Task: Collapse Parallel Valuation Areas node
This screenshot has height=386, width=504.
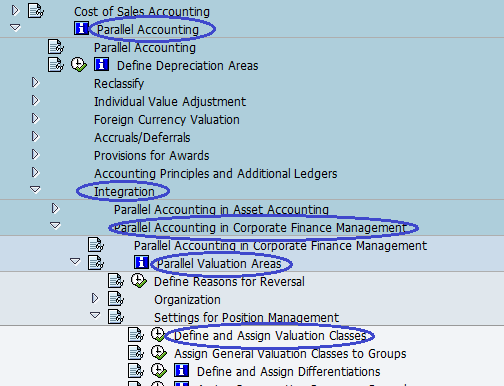Action: 75,261
